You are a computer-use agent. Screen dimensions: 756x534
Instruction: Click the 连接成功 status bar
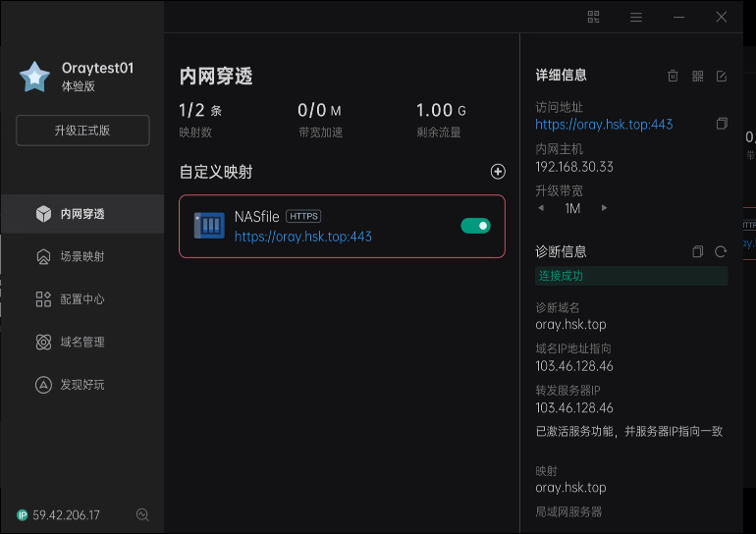click(x=631, y=276)
